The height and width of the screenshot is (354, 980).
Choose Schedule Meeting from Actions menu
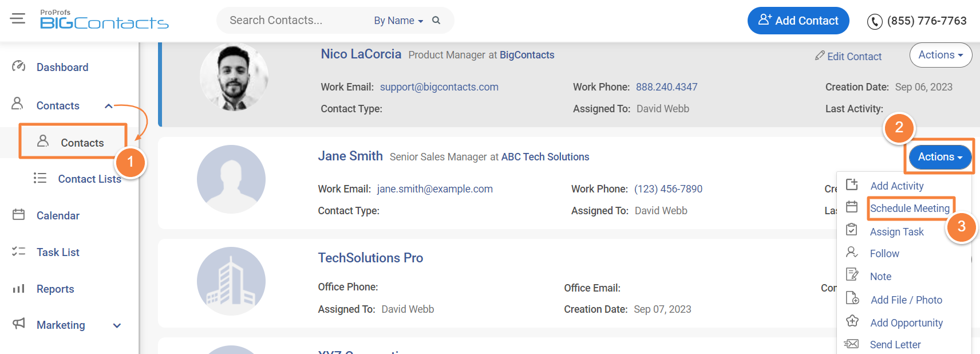click(x=910, y=208)
